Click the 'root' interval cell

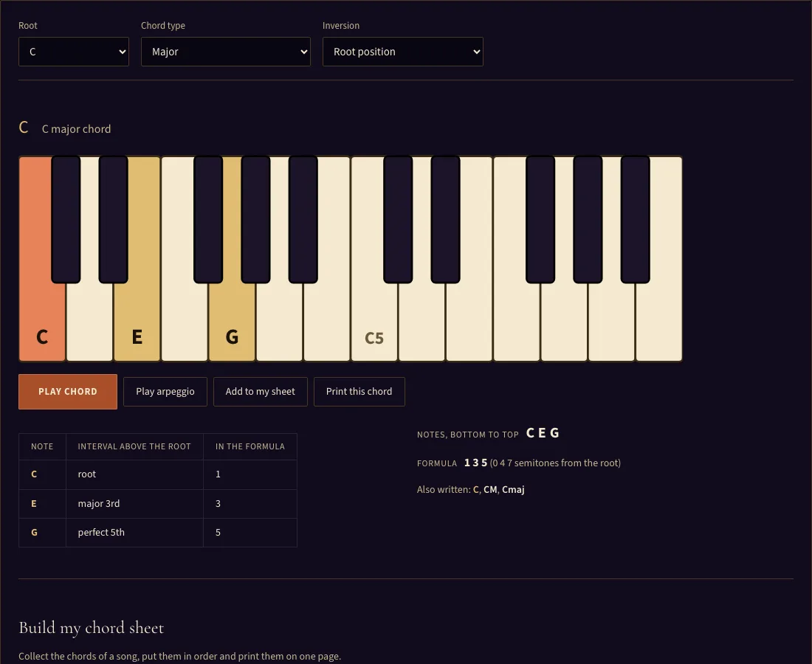point(134,474)
